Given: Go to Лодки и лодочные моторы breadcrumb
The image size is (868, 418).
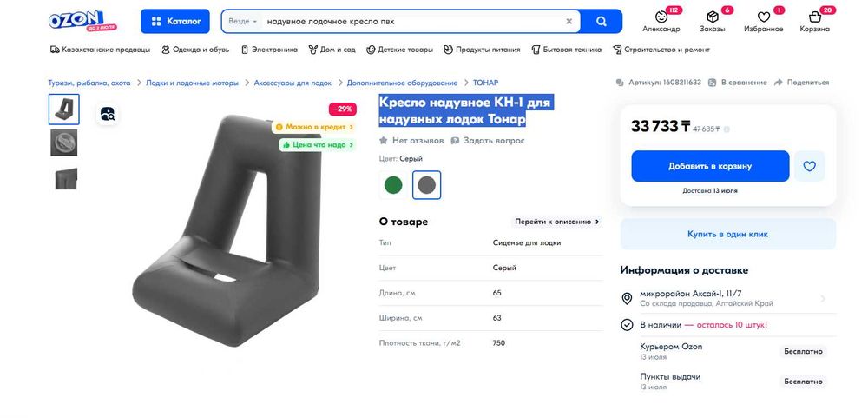Looking at the screenshot, I should pyautogui.click(x=192, y=83).
